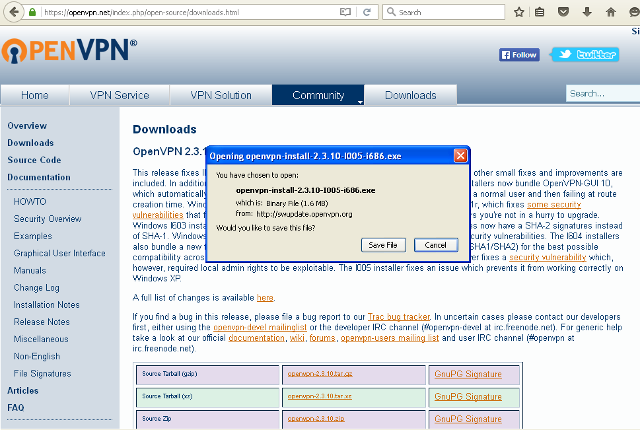The width and height of the screenshot is (640, 430).
Task: Open the Home navigation tab
Action: 35,95
